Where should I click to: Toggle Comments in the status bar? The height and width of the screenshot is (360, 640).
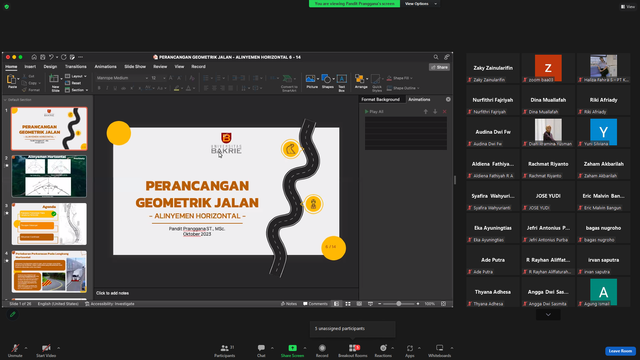tap(315, 304)
